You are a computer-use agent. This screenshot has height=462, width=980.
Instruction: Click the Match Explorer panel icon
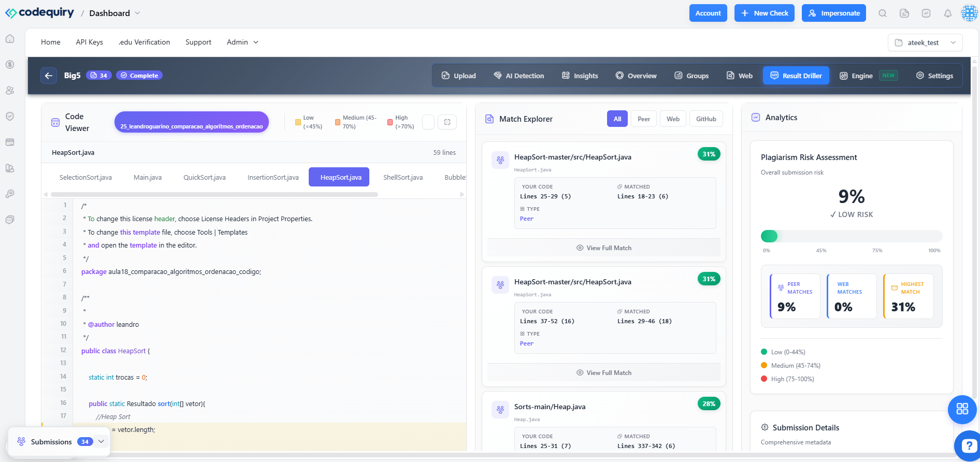(x=489, y=119)
